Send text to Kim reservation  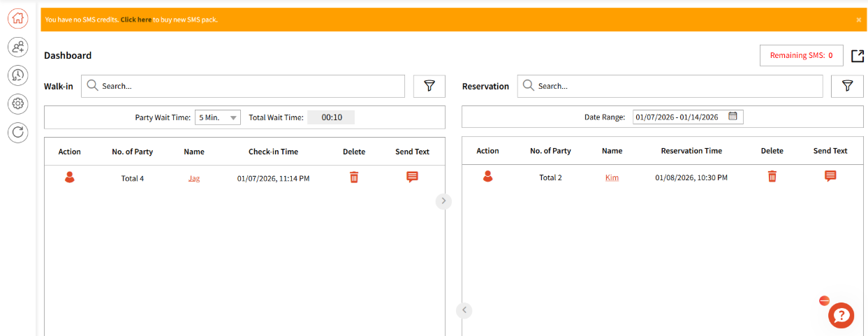tap(830, 176)
